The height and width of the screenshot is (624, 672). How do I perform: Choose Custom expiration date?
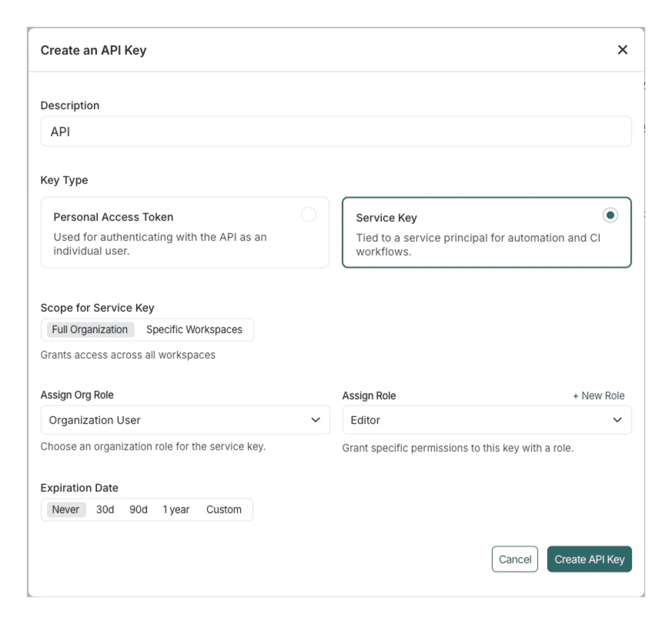tap(223, 509)
